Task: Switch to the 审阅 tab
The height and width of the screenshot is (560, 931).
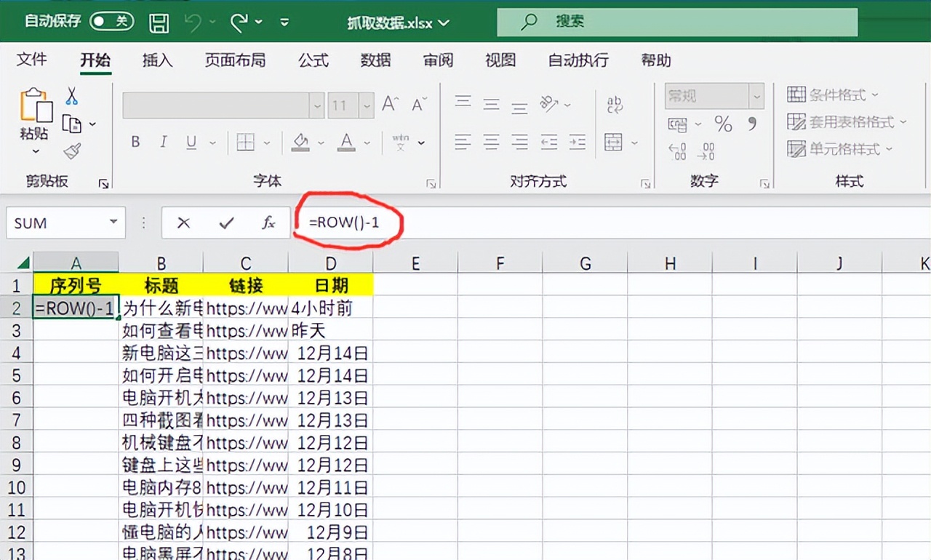Action: pos(438,60)
